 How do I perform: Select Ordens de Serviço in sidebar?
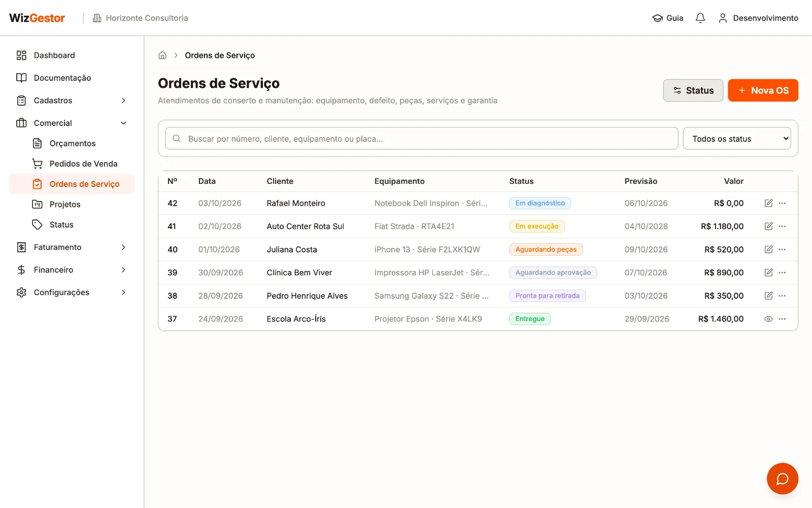[72, 184]
